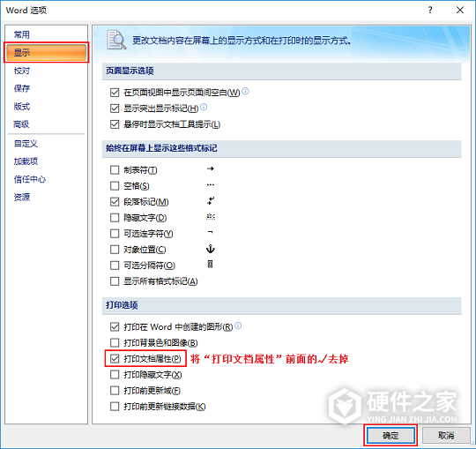Click the document magnifier header icon
Image resolution: width=476 pixels, height=449 pixels.
click(x=116, y=40)
